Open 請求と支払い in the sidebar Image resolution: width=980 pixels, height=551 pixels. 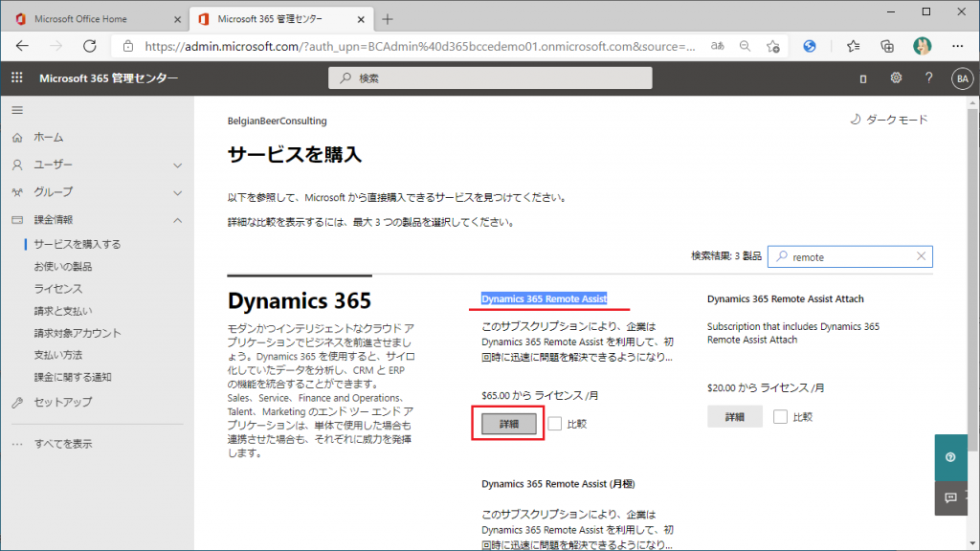63,311
